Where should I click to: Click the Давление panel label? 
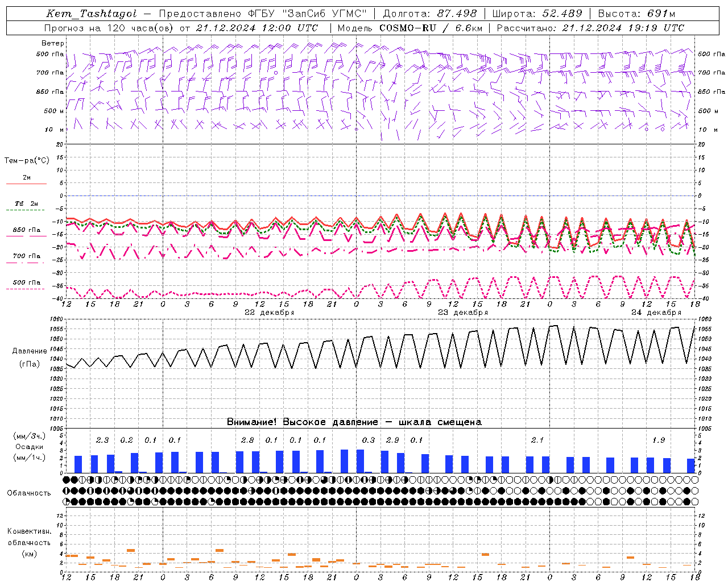(30, 351)
